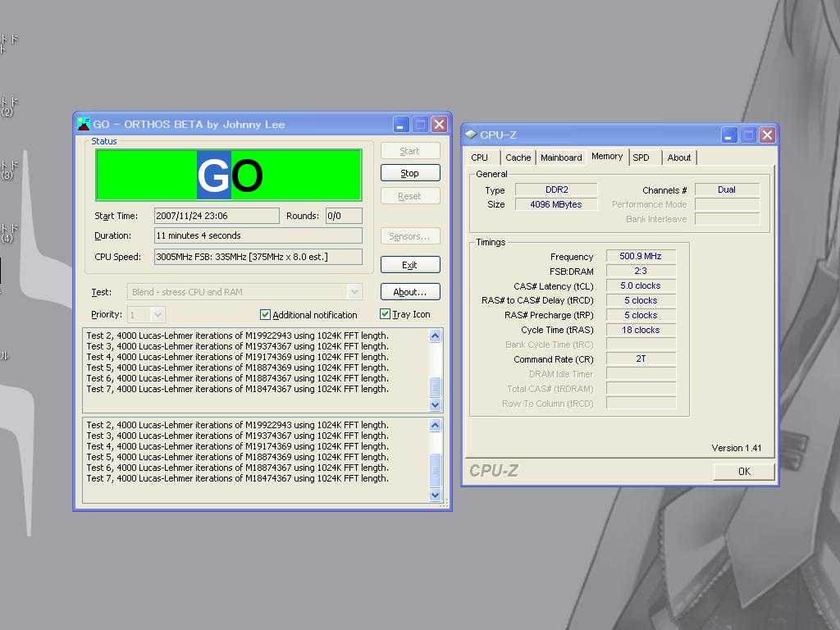The height and width of the screenshot is (630, 840).
Task: Select the Memory tab
Action: (607, 157)
